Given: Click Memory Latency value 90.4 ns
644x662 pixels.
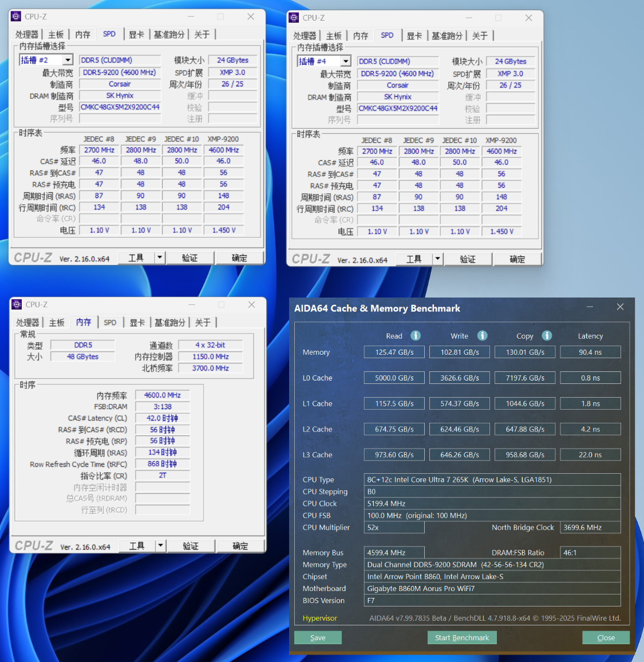Looking at the screenshot, I should tap(590, 352).
